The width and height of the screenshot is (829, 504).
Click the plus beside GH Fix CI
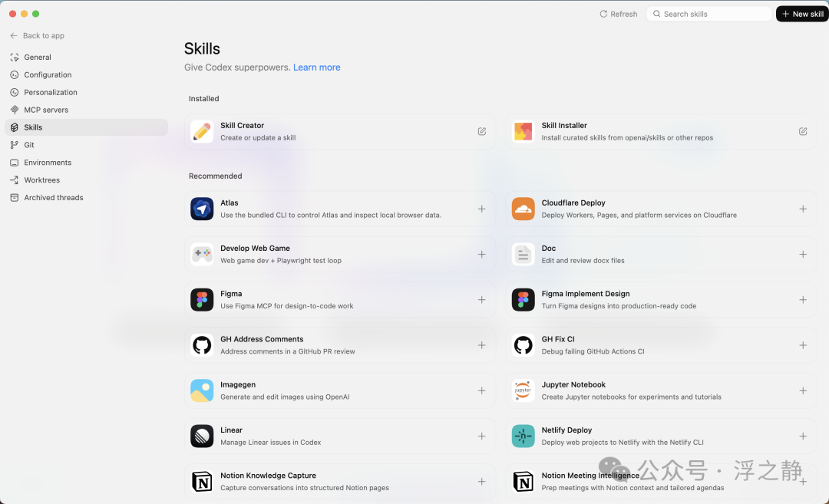pyautogui.click(x=803, y=345)
